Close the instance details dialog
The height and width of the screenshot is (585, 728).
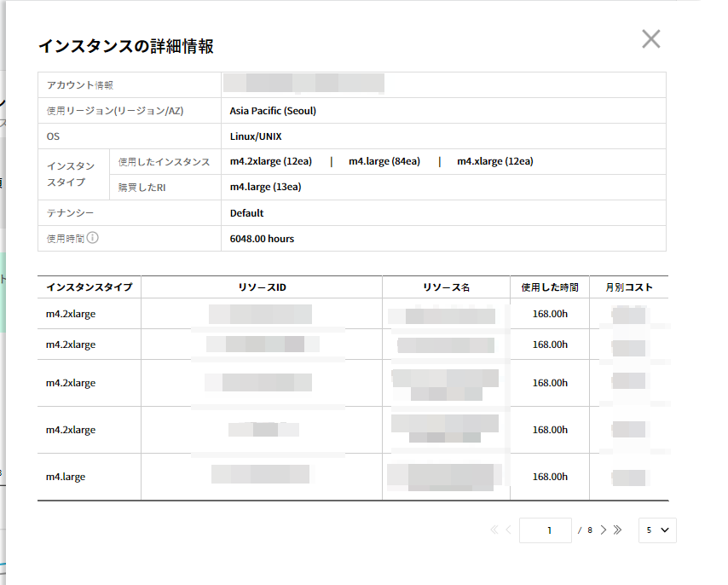(650, 39)
